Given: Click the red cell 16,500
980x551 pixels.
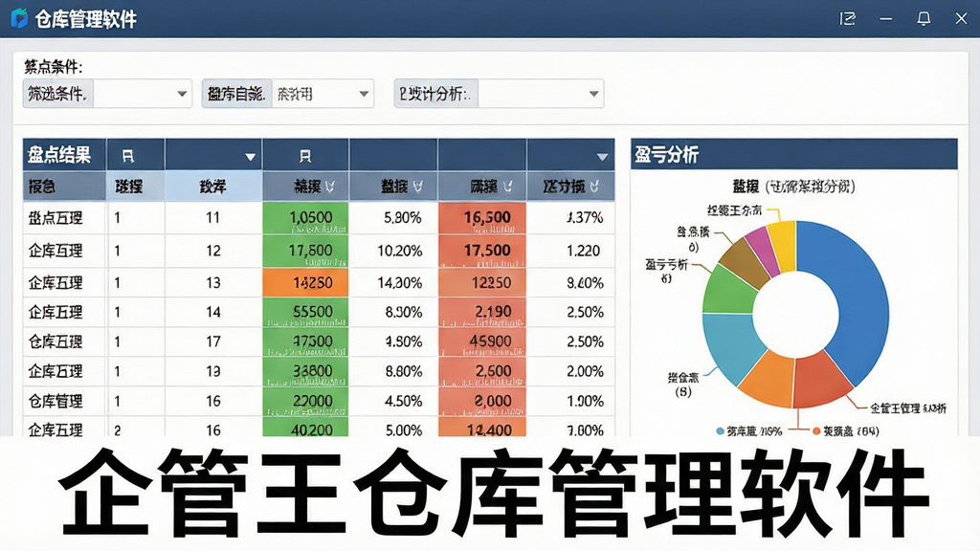Looking at the screenshot, I should tap(482, 218).
